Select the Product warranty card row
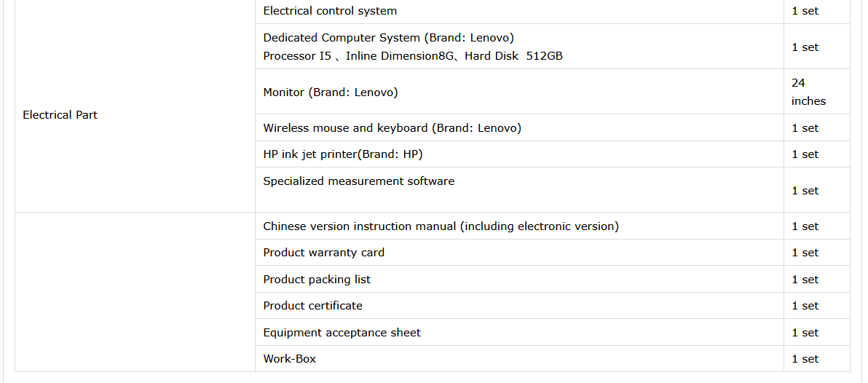Screen dimensions: 868x383 point(323,253)
